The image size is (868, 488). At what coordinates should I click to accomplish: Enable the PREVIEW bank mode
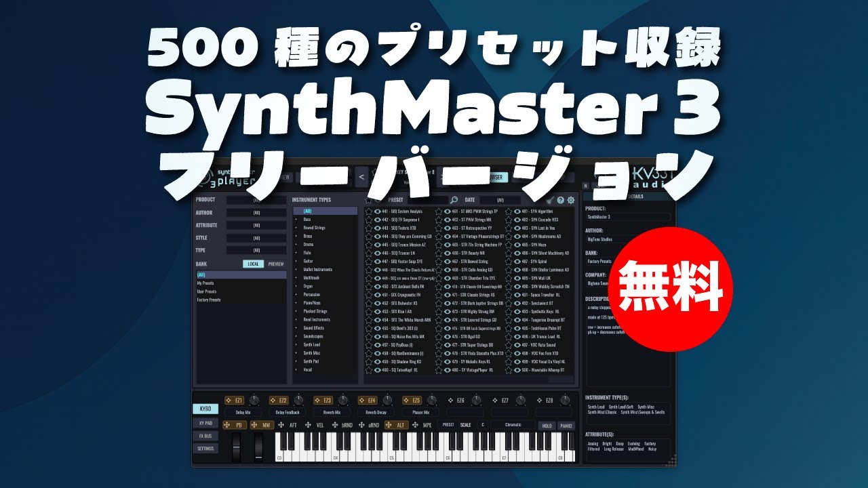click(x=276, y=264)
